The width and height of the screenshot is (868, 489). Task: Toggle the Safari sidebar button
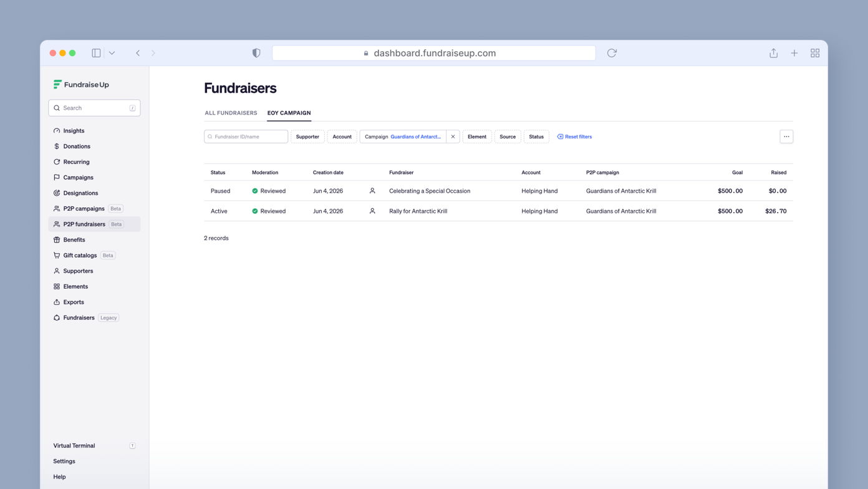96,53
